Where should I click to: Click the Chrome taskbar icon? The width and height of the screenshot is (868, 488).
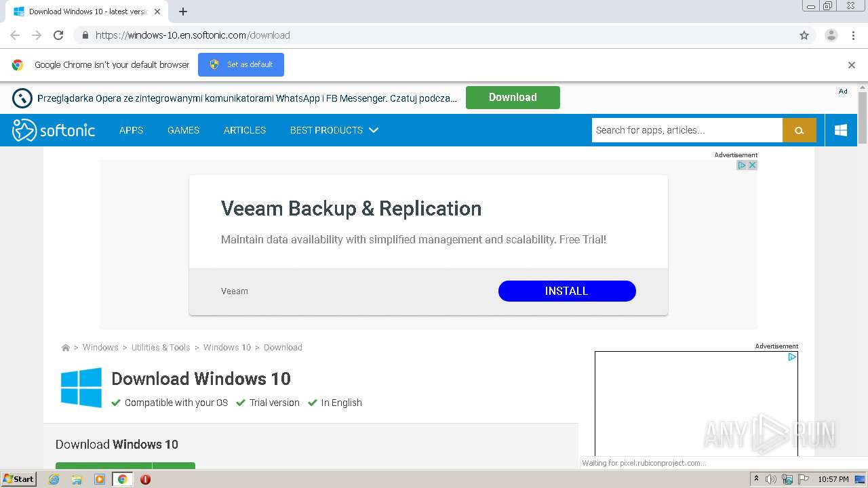pos(122,479)
